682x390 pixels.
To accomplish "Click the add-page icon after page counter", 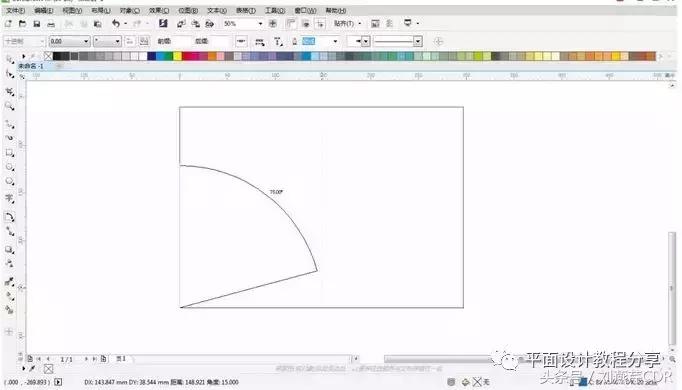I will point(104,359).
